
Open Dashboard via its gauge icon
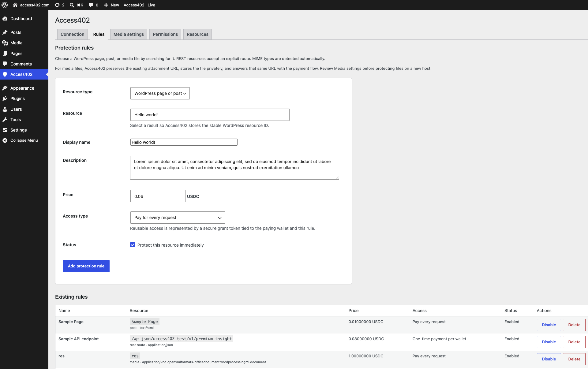coord(5,19)
